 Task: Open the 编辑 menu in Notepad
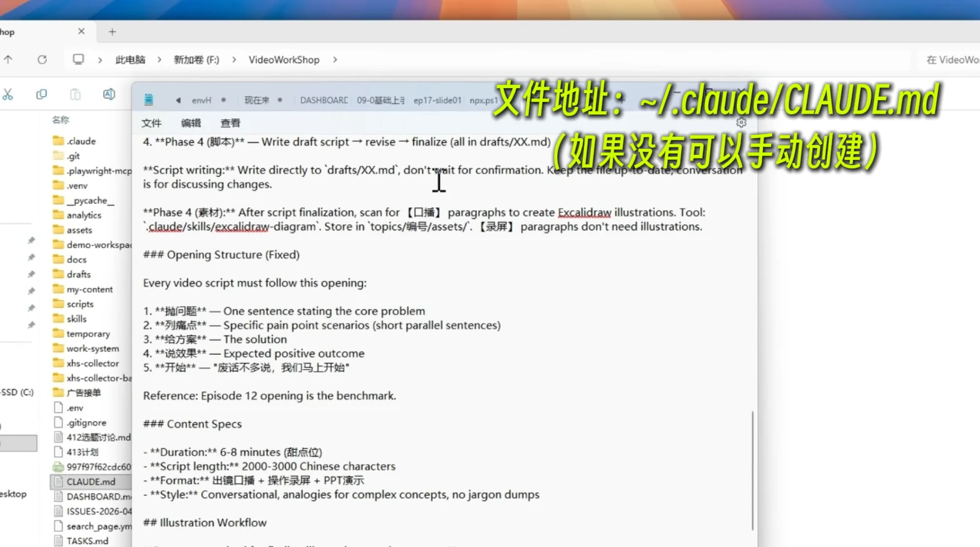click(x=191, y=123)
